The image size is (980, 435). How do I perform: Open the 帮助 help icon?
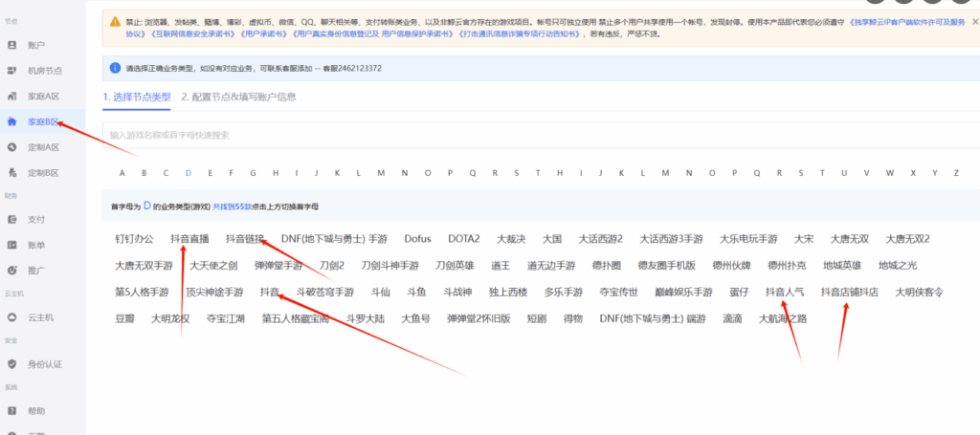11,411
